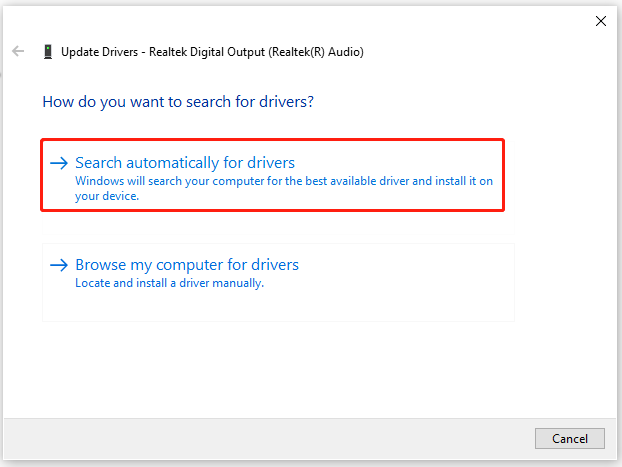Click the "(Realtek(R) Audio)" portion of the title

coord(316,52)
